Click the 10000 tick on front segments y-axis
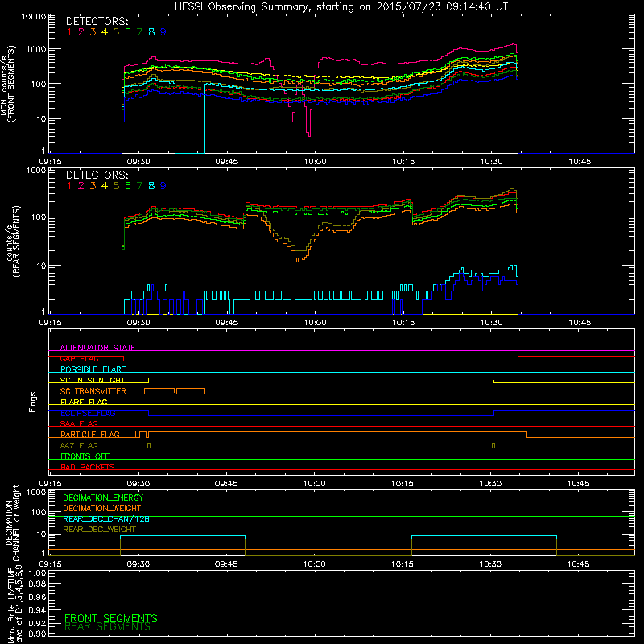 (x=33, y=16)
